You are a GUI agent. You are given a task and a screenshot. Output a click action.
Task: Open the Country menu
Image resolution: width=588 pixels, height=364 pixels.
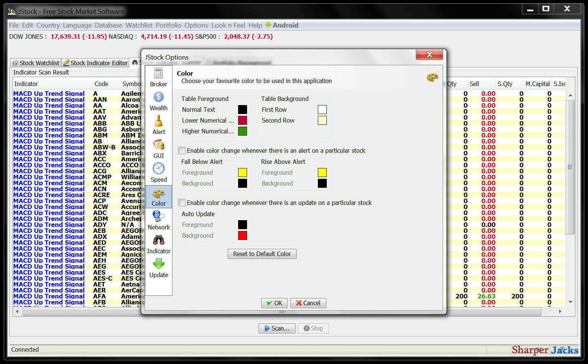tap(48, 25)
